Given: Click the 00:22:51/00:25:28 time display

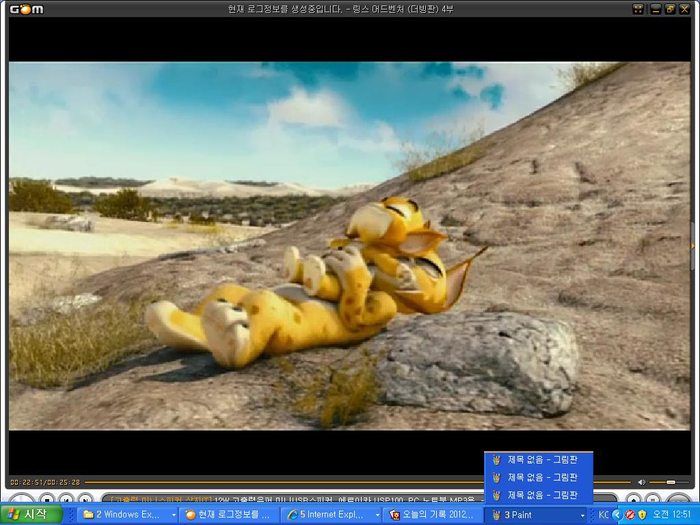Looking at the screenshot, I should click(x=45, y=482).
